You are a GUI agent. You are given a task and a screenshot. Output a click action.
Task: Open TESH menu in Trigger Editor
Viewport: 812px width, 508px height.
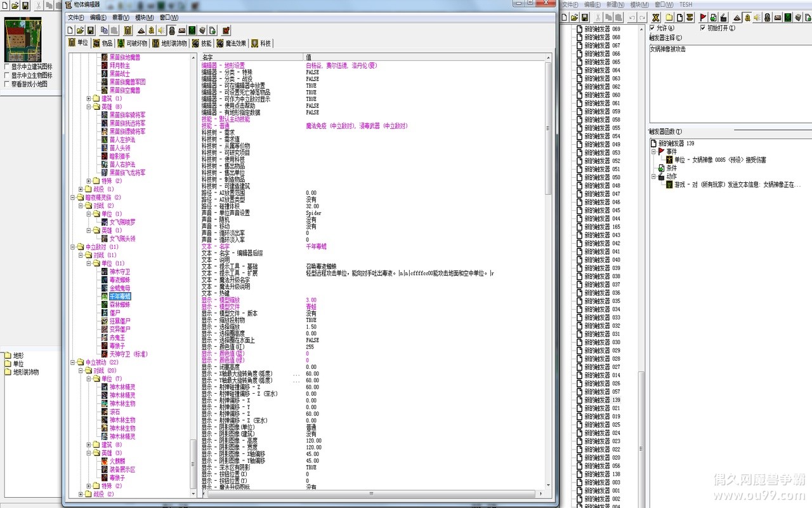(x=686, y=4)
